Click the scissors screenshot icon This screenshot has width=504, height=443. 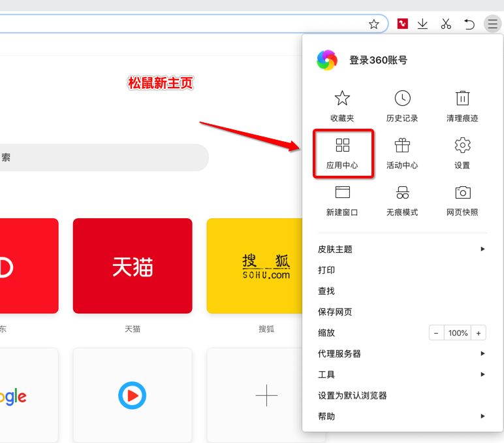pyautogui.click(x=446, y=24)
